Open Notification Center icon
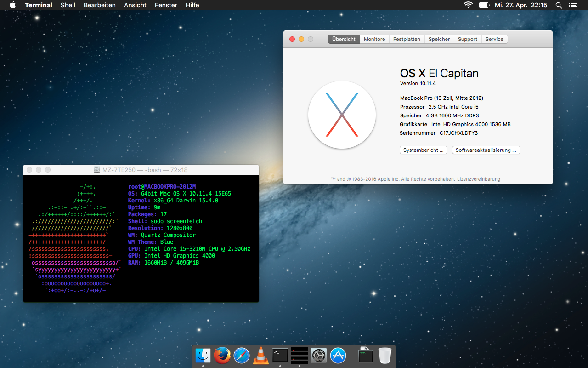 coord(573,5)
